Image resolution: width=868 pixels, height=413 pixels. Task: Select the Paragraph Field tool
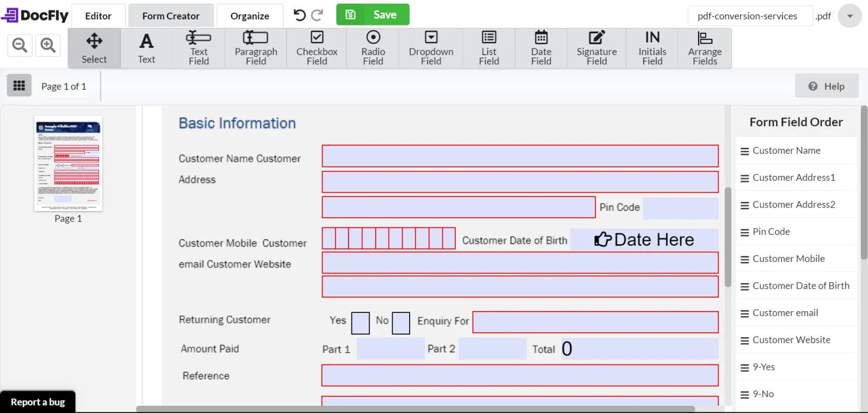click(x=256, y=47)
